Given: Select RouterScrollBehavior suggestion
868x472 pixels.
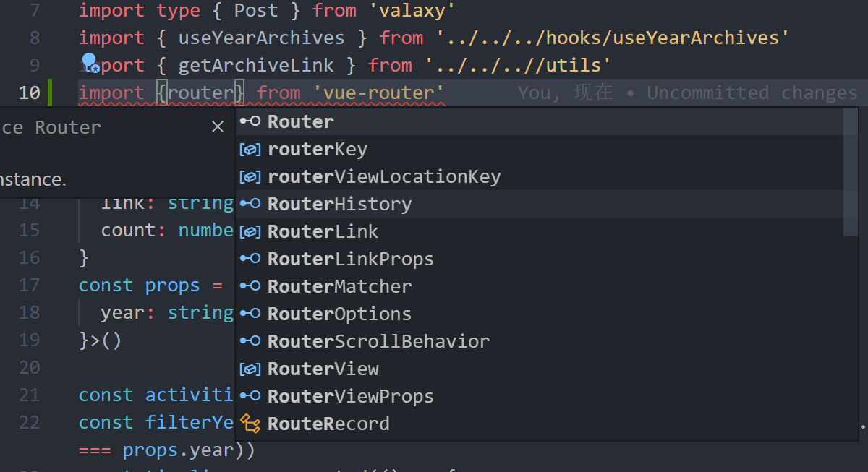Looking at the screenshot, I should point(540,341).
